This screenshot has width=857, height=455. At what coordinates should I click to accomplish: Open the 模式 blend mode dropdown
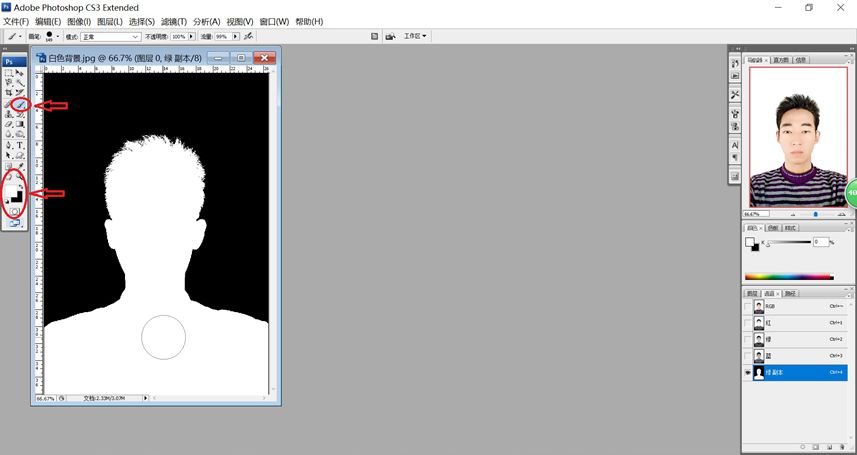click(110, 37)
